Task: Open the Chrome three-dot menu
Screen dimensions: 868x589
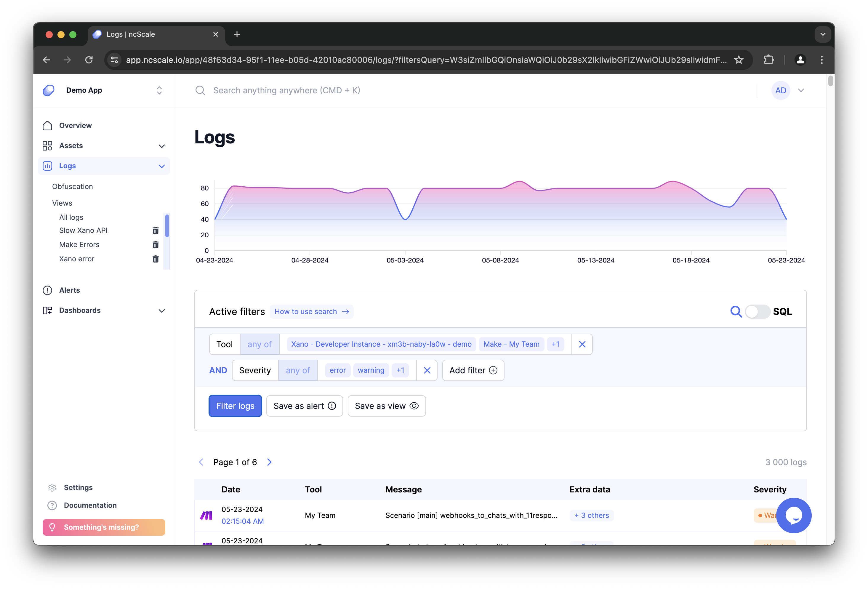Action: (821, 60)
